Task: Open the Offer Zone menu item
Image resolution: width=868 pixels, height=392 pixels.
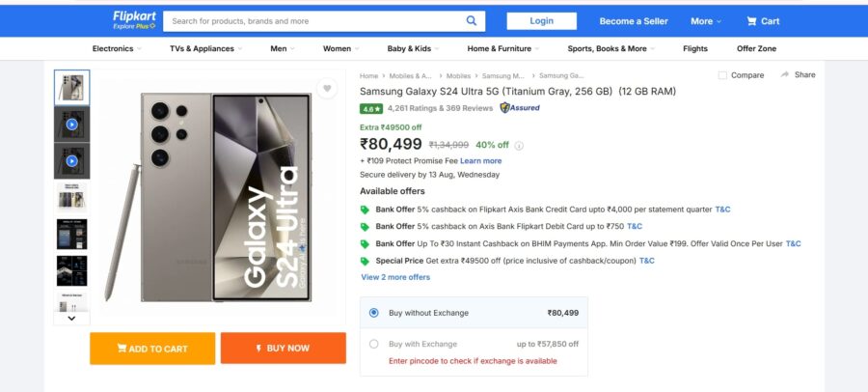Action: pyautogui.click(x=756, y=48)
